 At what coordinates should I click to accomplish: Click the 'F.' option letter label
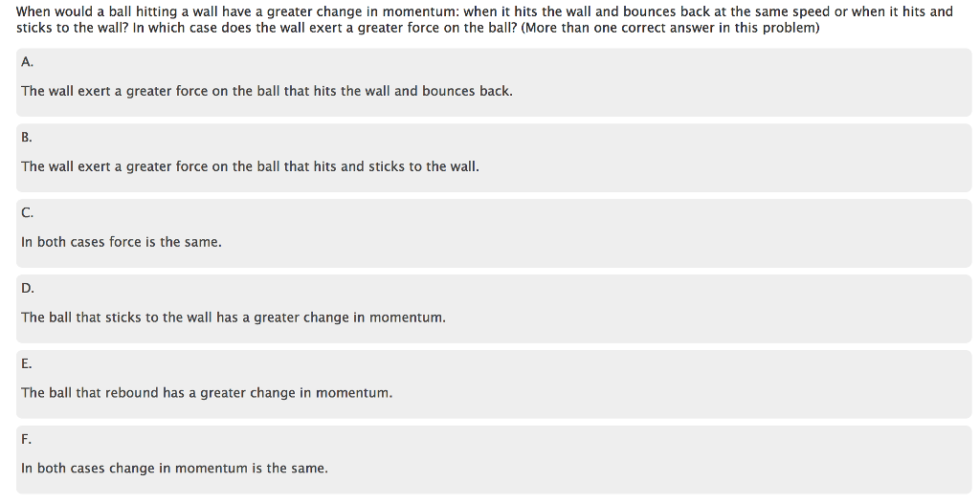tap(27, 439)
